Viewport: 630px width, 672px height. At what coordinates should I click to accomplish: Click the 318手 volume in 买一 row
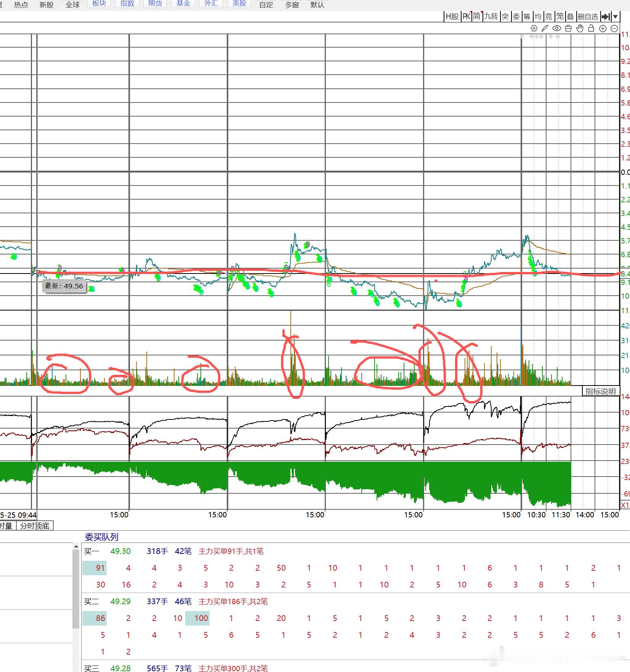(x=157, y=551)
